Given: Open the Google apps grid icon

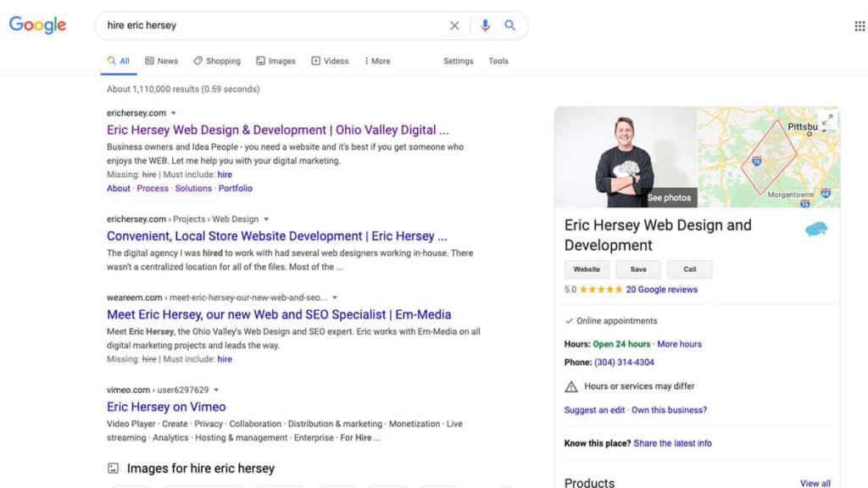Looking at the screenshot, I should pos(860,26).
